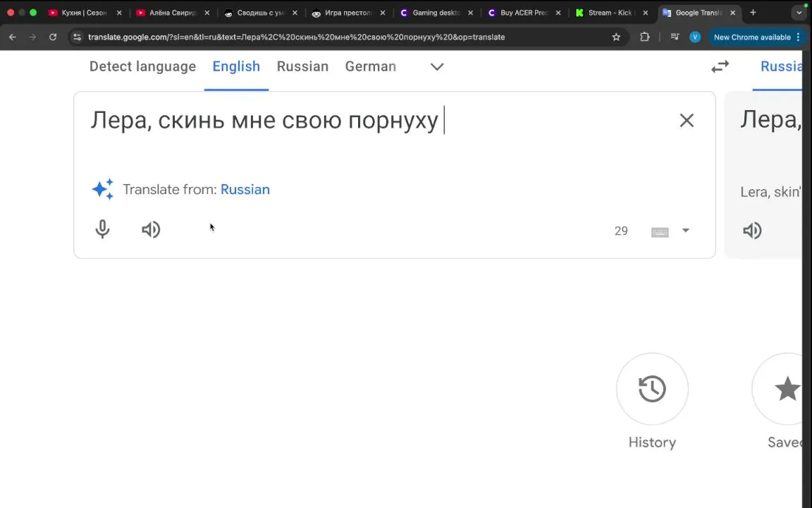812x508 pixels.
Task: Choose German as source language
Action: [x=370, y=67]
